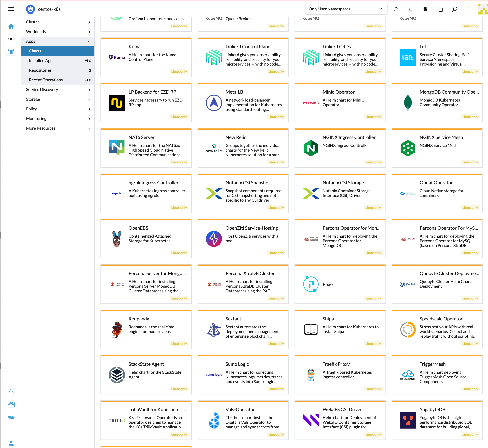Click the Pixie chart logo
The width and height of the screenshot is (488, 448).
(311, 284)
